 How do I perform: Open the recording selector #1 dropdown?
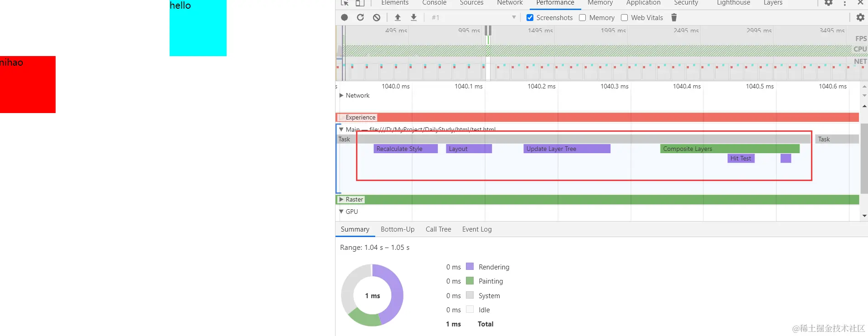pos(473,17)
